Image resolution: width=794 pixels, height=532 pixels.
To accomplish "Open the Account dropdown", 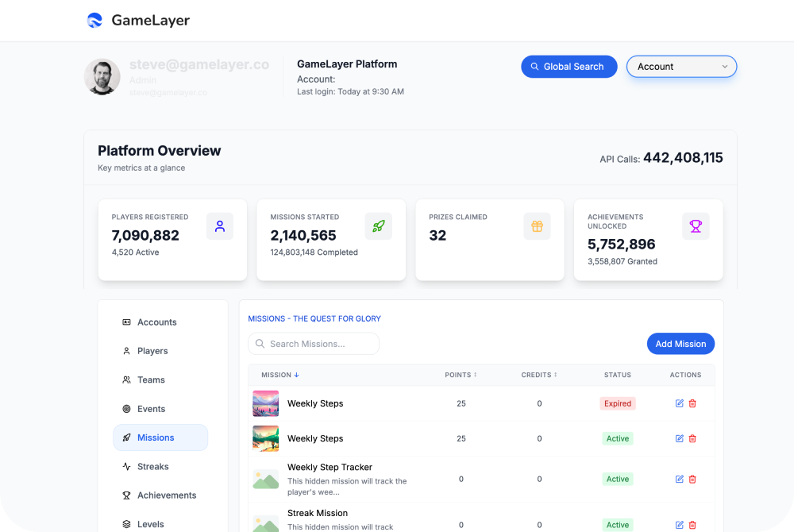I will (681, 67).
